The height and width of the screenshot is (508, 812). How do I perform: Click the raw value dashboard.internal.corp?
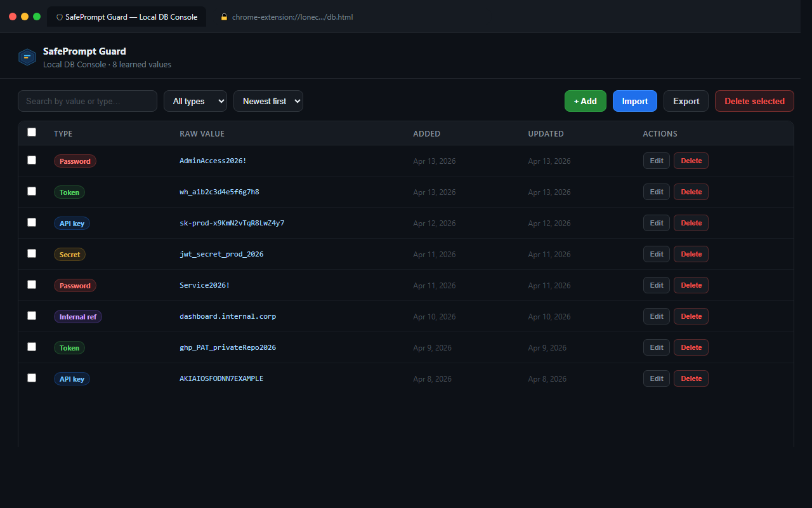coord(228,316)
